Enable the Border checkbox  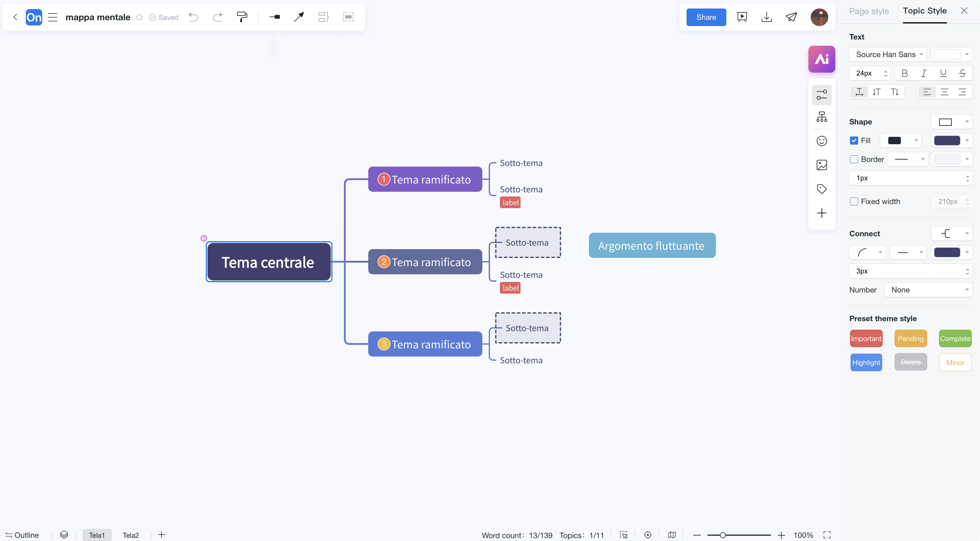(854, 159)
